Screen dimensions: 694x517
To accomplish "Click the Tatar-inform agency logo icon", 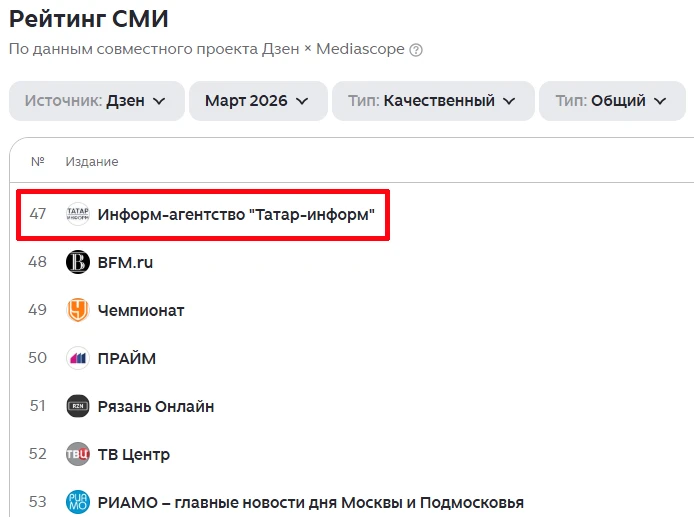I will pyautogui.click(x=78, y=214).
